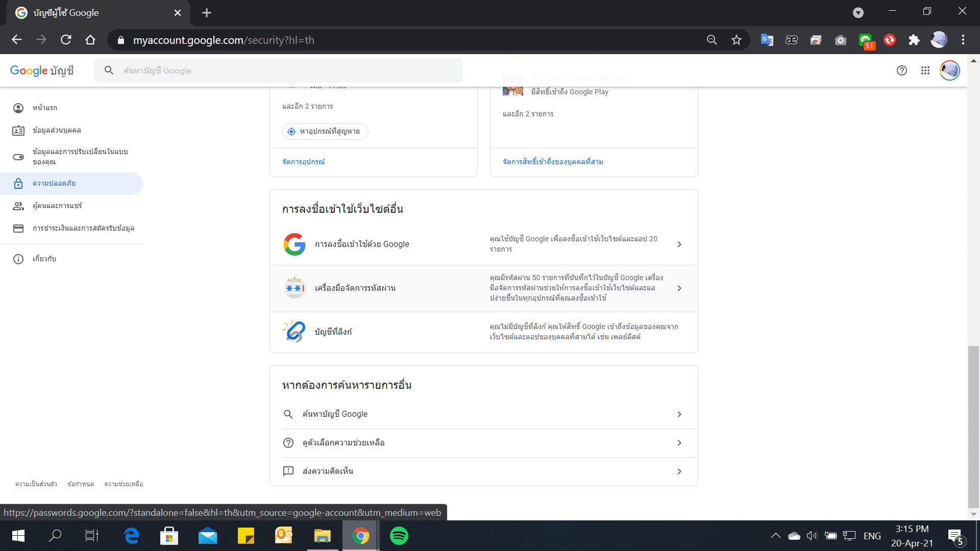Click the feedback exclamation icon
Image resolution: width=980 pixels, height=551 pixels.
pyautogui.click(x=288, y=471)
